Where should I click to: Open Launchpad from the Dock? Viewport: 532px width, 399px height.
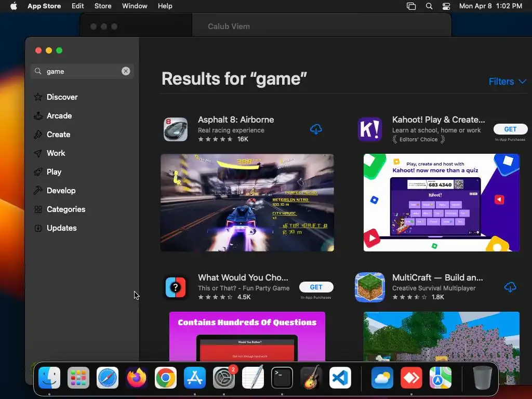coord(78,378)
